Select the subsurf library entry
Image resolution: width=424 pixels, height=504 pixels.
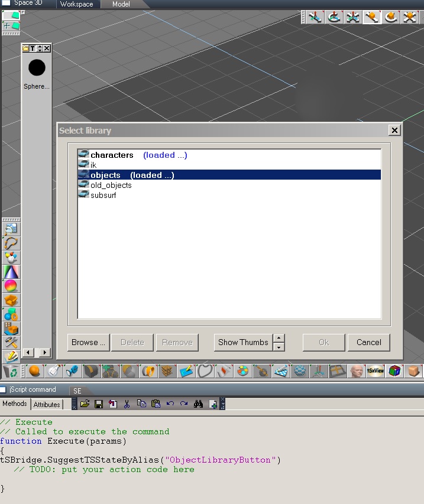[229, 195]
